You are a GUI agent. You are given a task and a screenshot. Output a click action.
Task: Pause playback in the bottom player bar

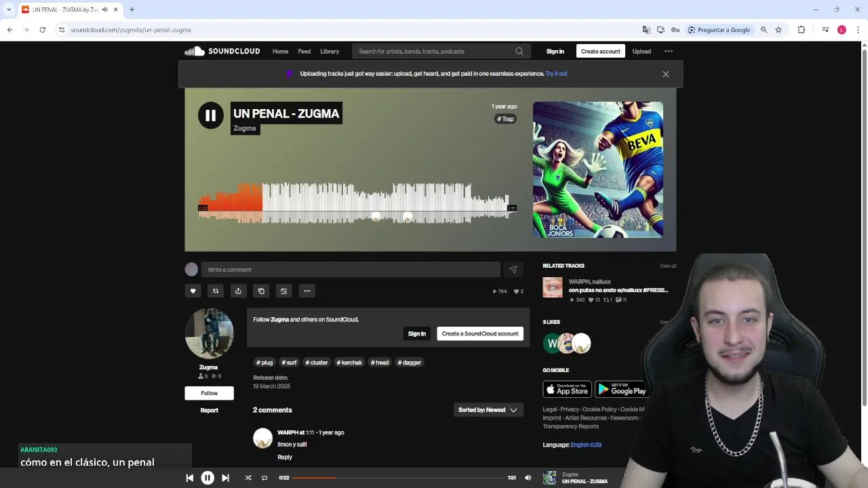coord(208,478)
